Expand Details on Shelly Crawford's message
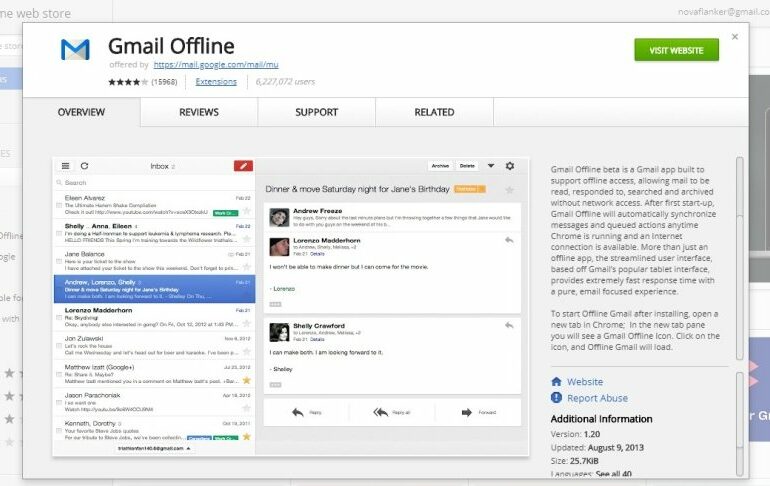The height and width of the screenshot is (486, 770). click(317, 339)
